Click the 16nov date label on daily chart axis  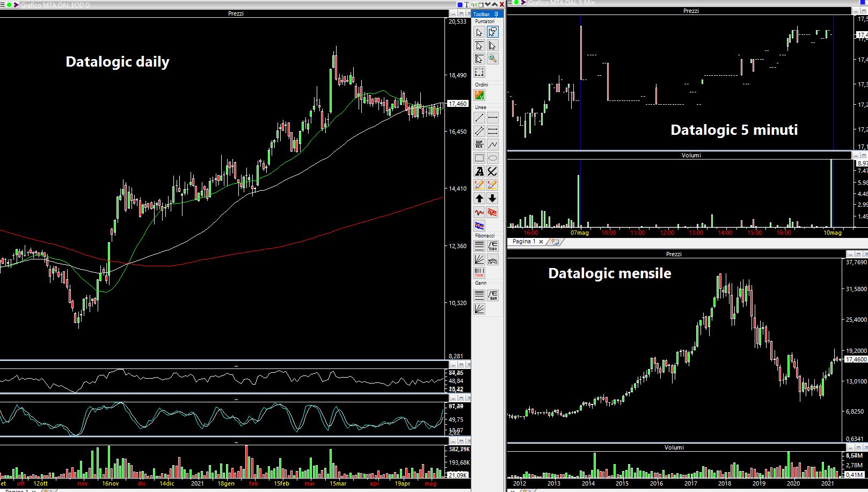pos(111,483)
